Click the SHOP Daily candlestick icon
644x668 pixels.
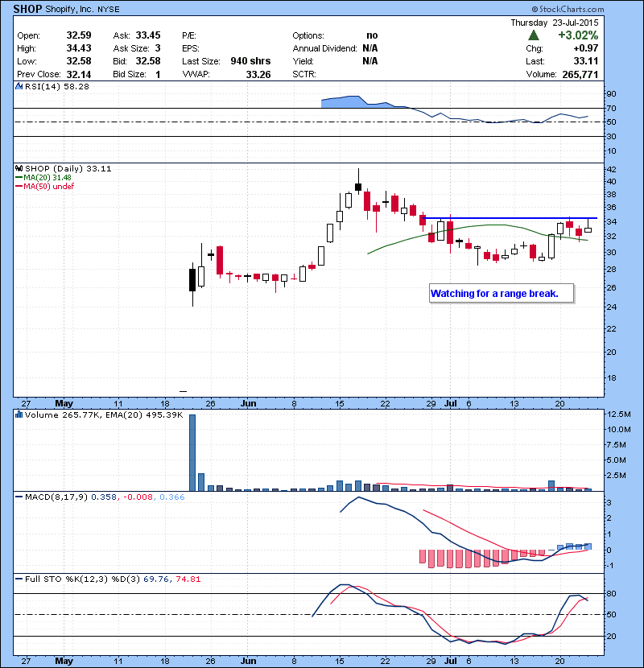pyautogui.click(x=19, y=168)
